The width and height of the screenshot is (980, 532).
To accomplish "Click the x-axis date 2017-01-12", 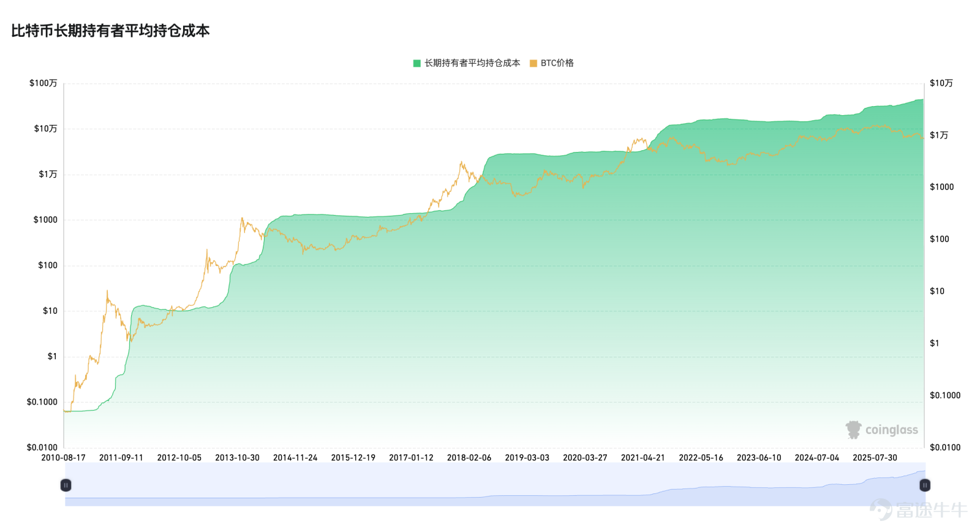I will [x=411, y=458].
